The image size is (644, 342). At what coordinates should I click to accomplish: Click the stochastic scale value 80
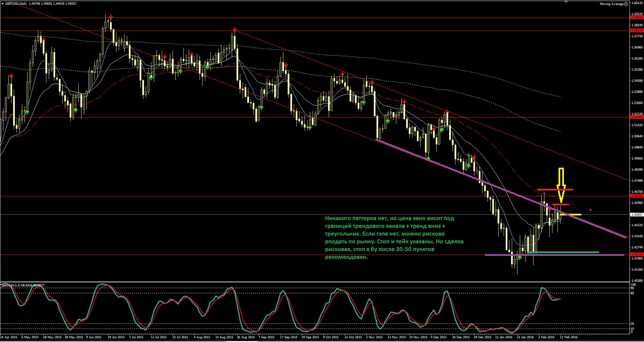[x=632, y=293]
